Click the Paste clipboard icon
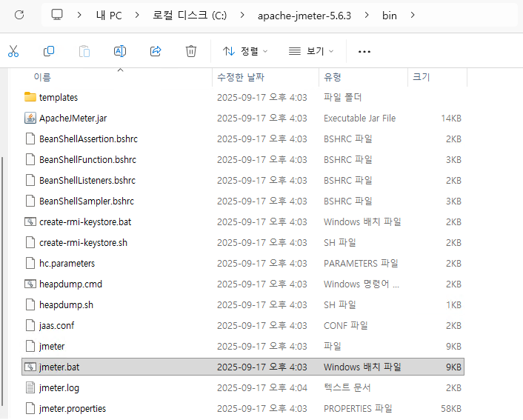523x420 pixels. pyautogui.click(x=84, y=51)
